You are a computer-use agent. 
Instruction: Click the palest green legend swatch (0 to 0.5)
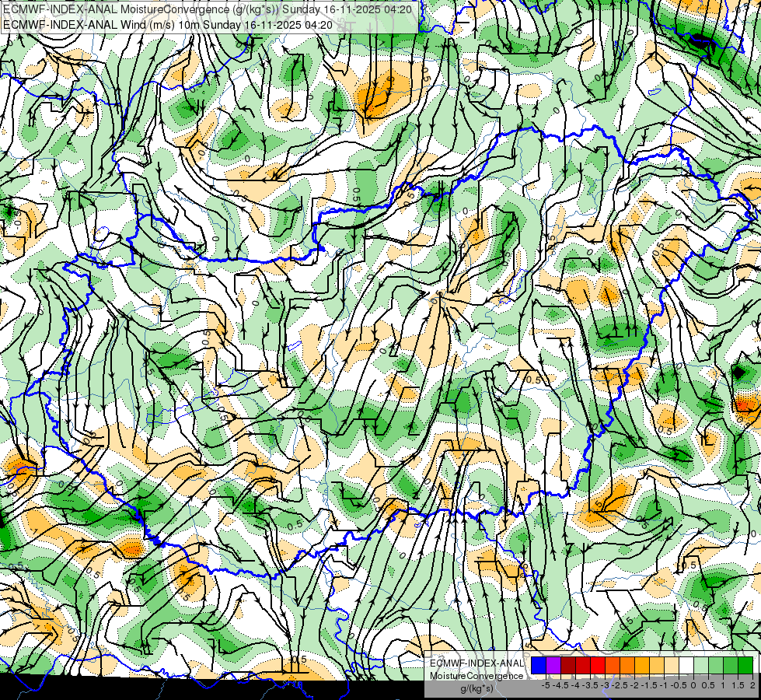[701, 665]
